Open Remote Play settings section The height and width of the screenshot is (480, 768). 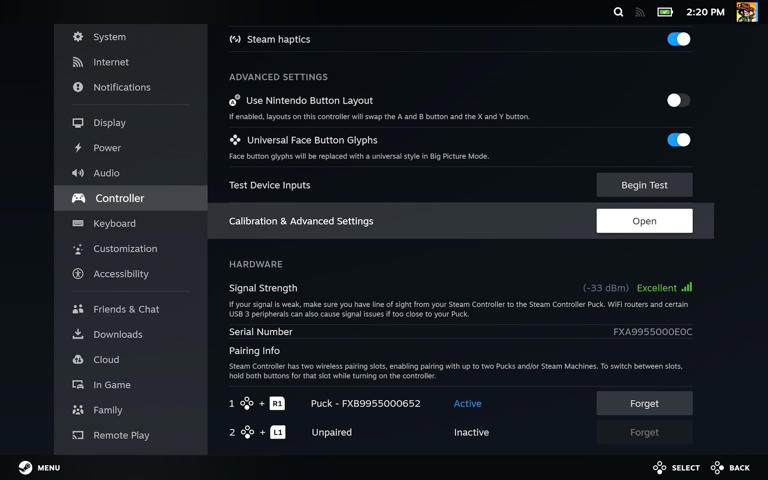click(x=121, y=435)
